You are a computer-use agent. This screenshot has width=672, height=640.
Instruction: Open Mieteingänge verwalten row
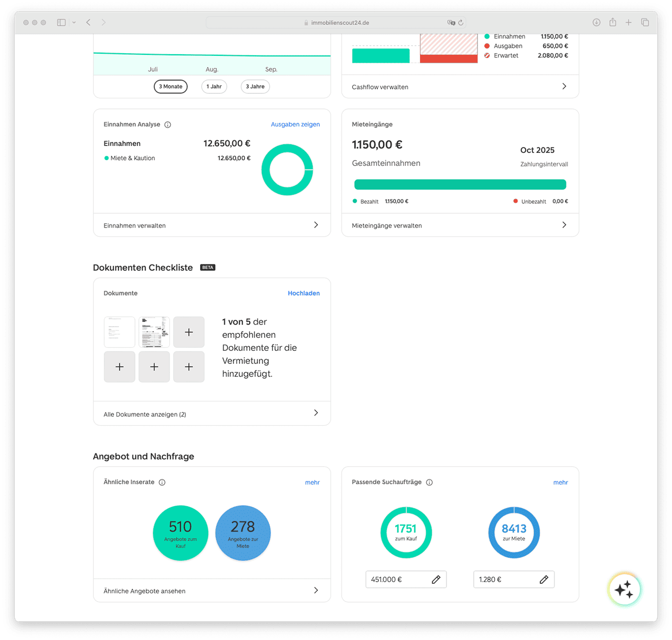pos(564,225)
